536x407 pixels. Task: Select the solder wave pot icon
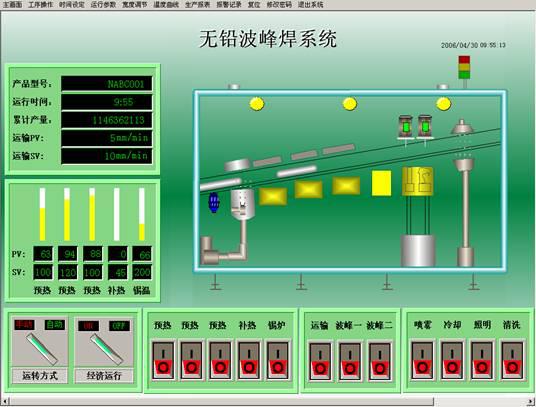[x=417, y=181]
